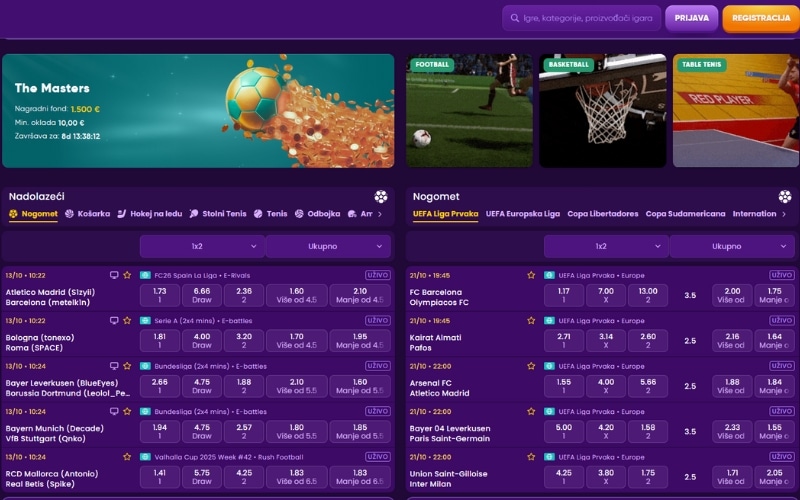Toggle favorite star for Bologna (tonexo) match
This screenshot has height=500, width=800.
[127, 321]
